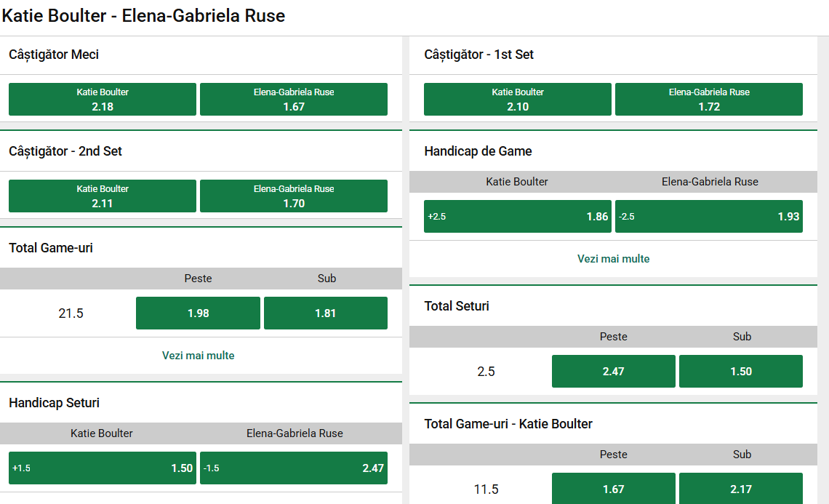Select Sub 2.17 for Total Game-uri Katie Boulter

tap(740, 489)
